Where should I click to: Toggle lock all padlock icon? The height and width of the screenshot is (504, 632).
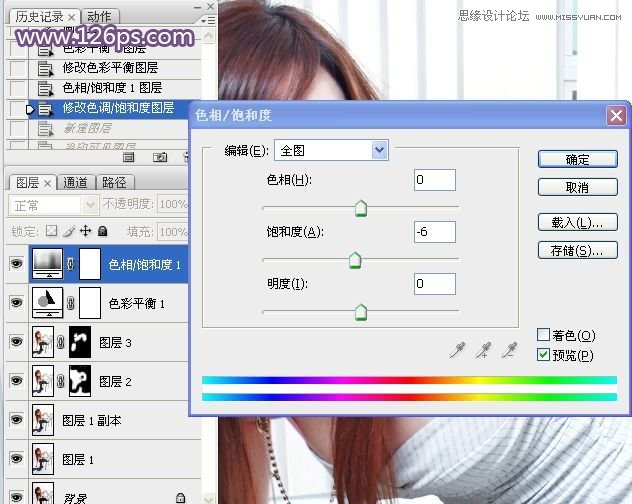click(x=103, y=231)
